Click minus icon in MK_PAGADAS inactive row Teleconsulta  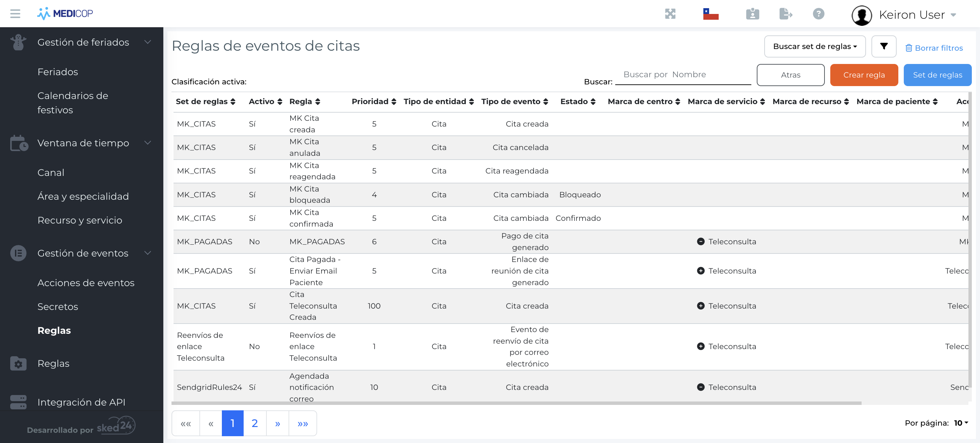(700, 242)
